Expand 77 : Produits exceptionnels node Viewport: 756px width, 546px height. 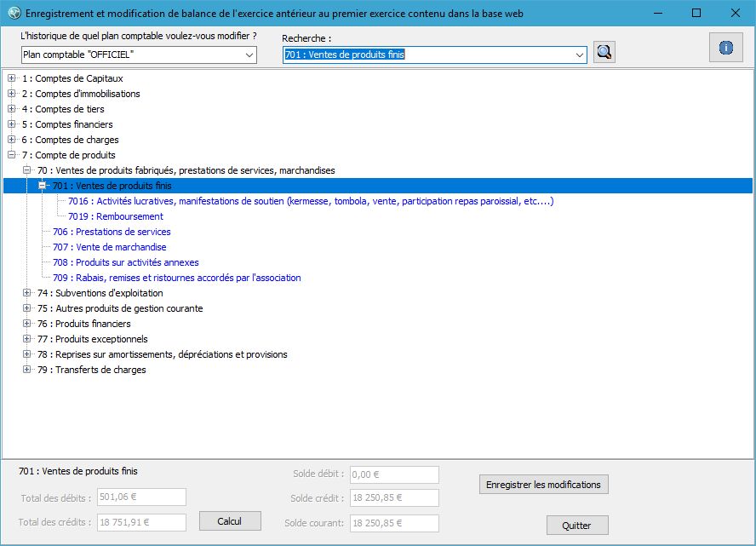(27, 339)
